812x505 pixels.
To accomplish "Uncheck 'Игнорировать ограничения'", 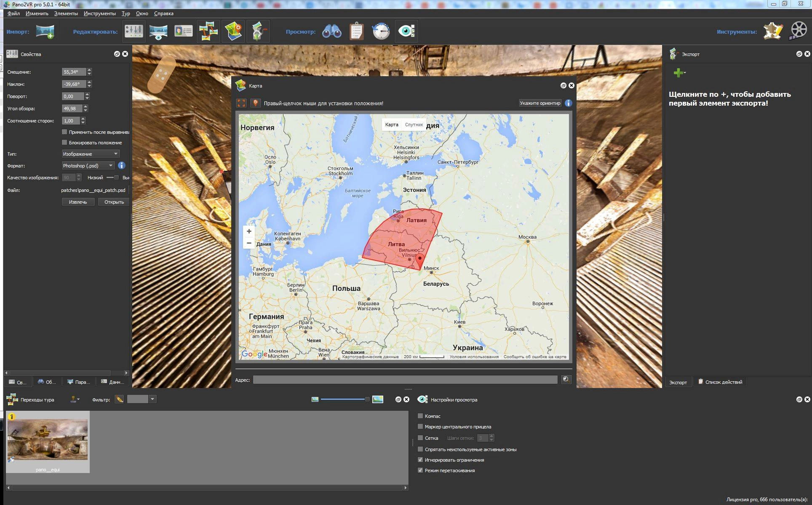I will pos(420,460).
